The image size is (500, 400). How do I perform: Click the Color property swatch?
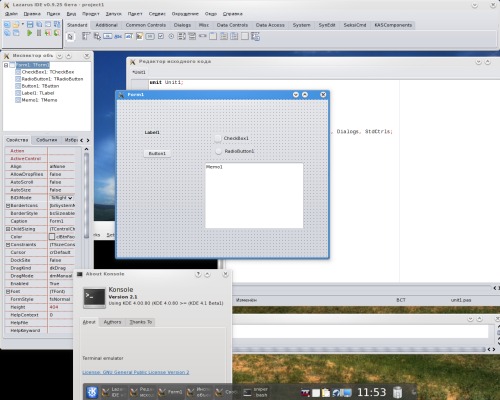pos(52,237)
